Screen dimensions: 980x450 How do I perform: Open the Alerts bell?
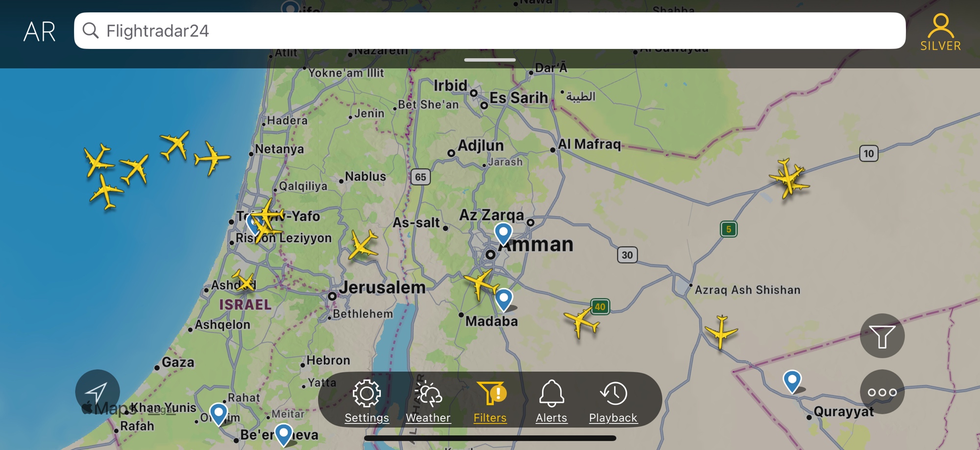551,402
